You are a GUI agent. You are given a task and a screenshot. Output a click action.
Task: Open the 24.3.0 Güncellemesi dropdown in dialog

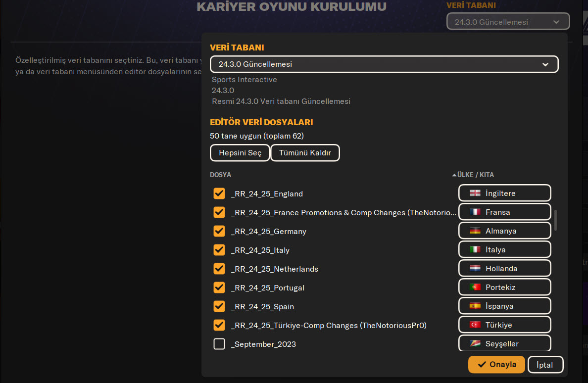384,64
